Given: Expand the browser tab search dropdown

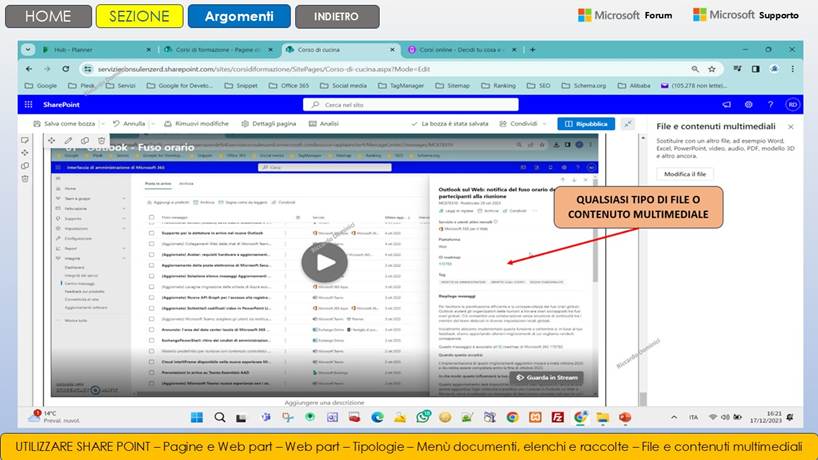Looking at the screenshot, I should pos(28,50).
